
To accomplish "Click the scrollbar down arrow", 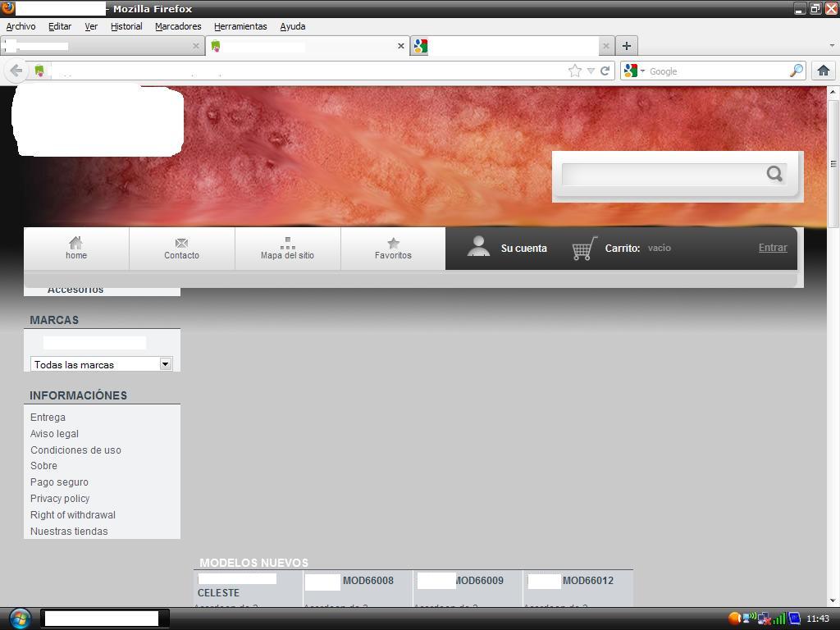I will click(x=833, y=601).
